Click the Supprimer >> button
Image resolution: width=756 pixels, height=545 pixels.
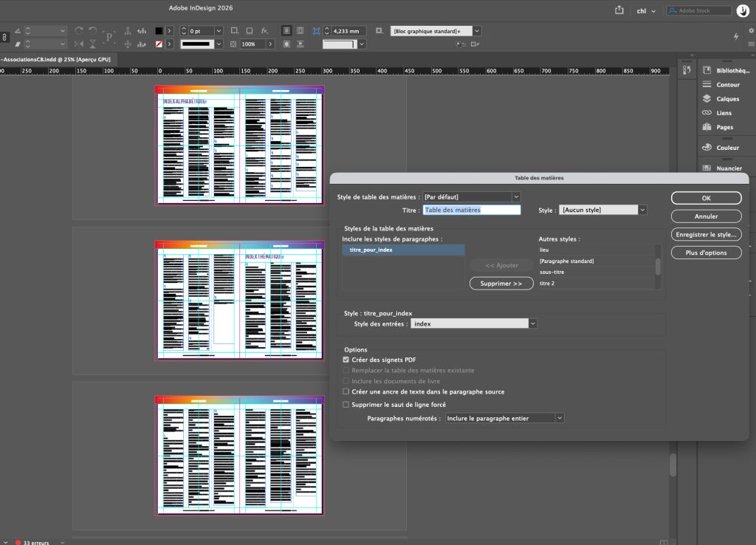pos(501,284)
